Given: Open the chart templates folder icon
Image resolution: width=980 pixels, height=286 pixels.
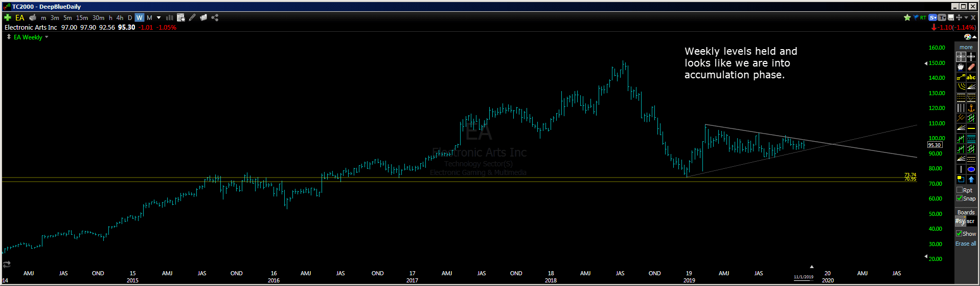Looking at the screenshot, I should click(203, 17).
